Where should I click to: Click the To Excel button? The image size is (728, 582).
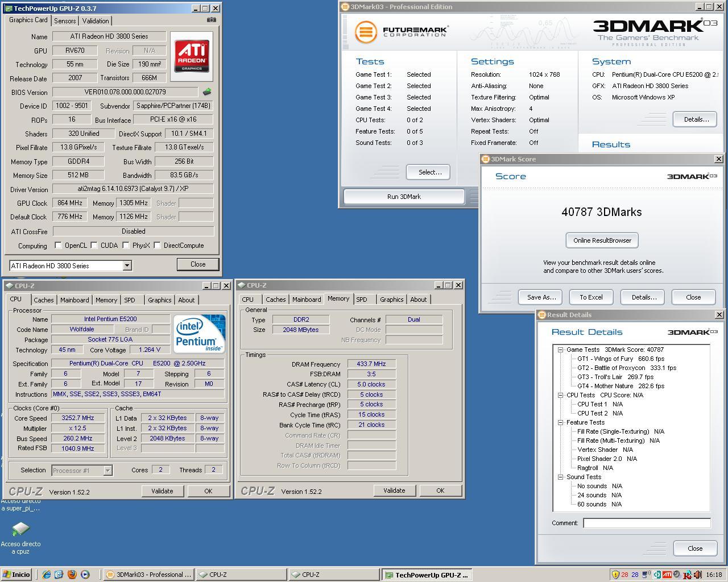tap(591, 297)
